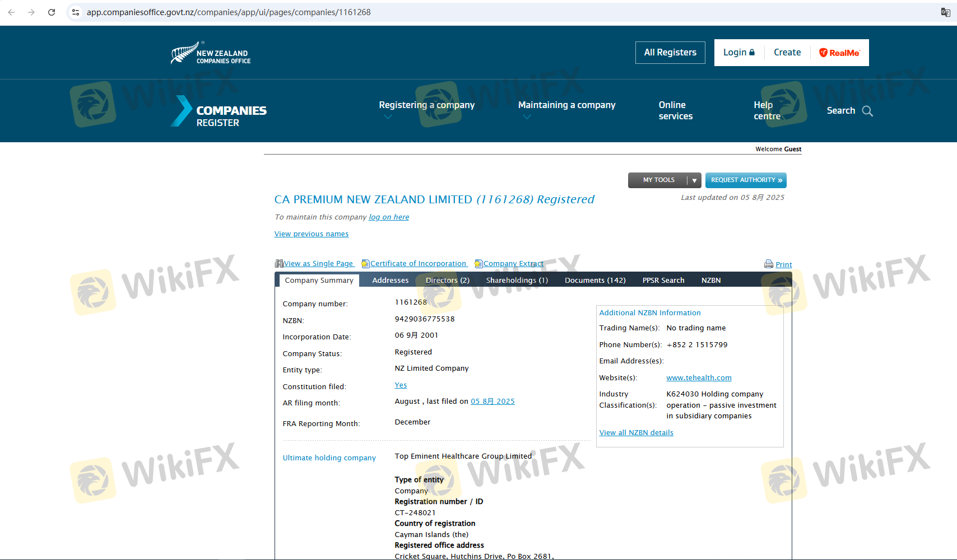957x560 pixels.
Task: Click the RealMe login button
Action: [839, 53]
